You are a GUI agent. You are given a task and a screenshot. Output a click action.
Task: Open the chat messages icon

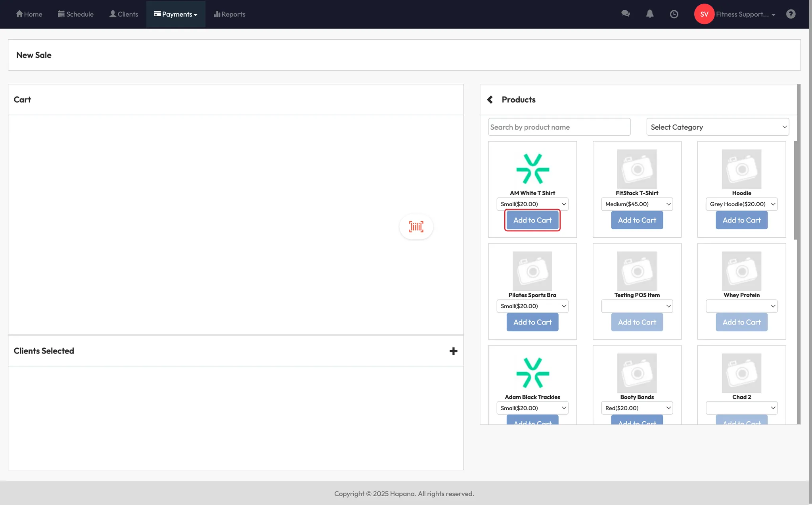pyautogui.click(x=625, y=14)
